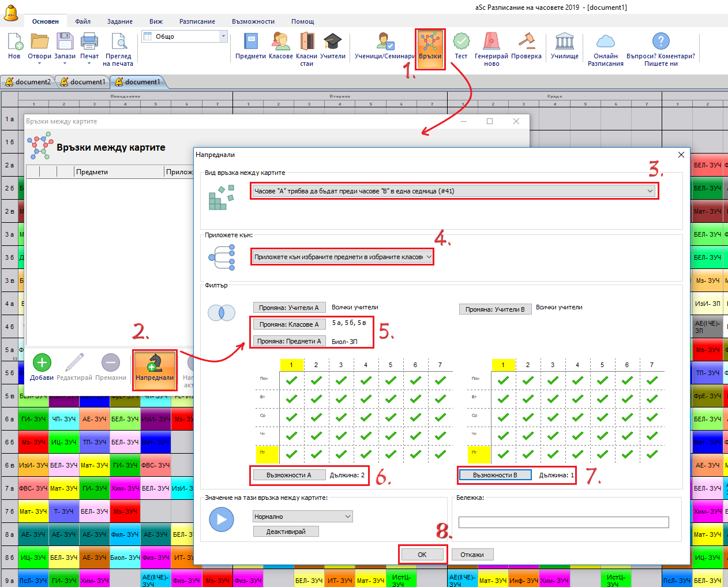This screenshot has height=587, width=728.
Task: Open the Училище building icon
Action: click(564, 42)
